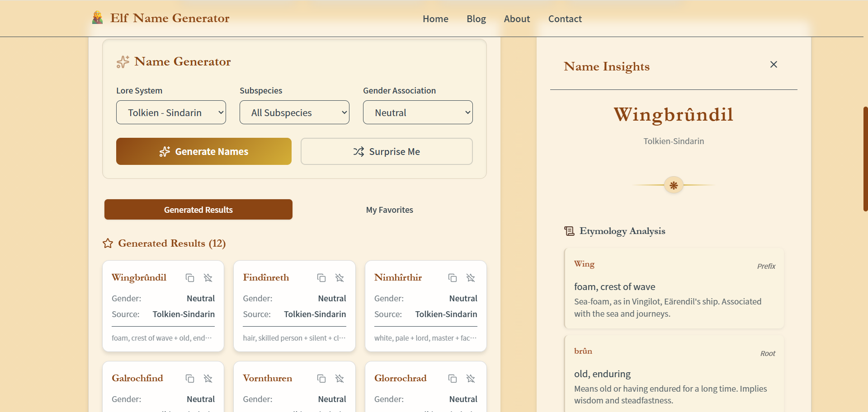This screenshot has width=868, height=412.
Task: Click the Findînreth name in results
Action: [266, 277]
